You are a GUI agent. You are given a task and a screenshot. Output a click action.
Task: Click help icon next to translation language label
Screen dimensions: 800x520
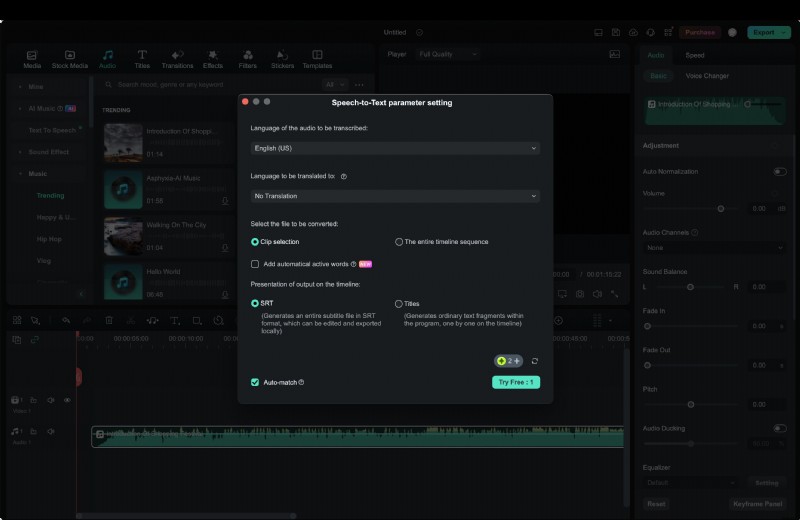[344, 176]
